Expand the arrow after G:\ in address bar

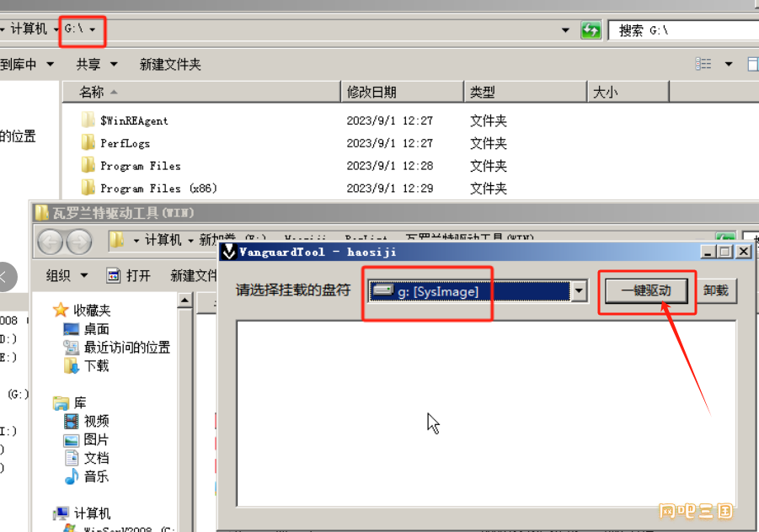[93, 29]
